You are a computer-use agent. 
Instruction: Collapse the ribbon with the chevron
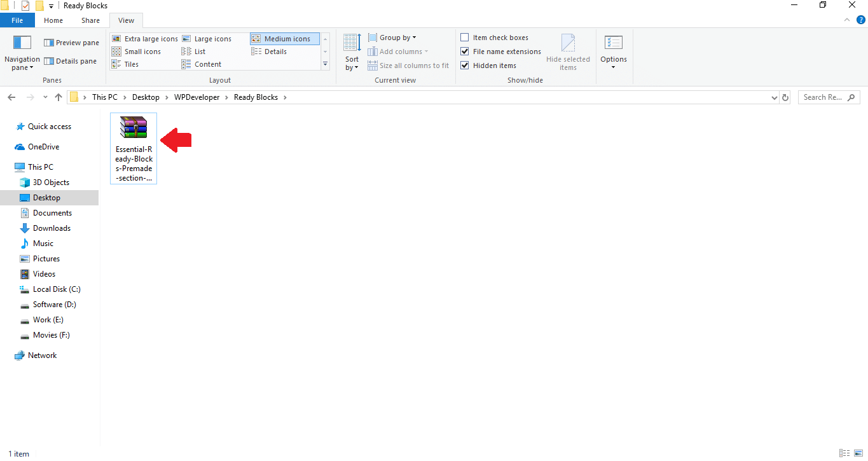[846, 20]
